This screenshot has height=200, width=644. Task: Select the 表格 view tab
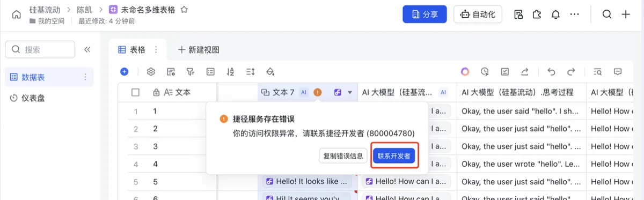(132, 49)
